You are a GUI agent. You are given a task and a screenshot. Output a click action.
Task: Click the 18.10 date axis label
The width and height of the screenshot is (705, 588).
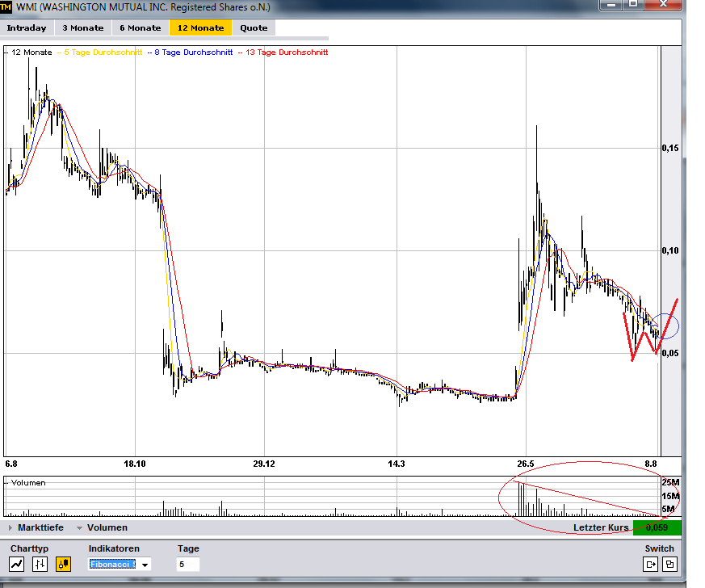click(135, 464)
